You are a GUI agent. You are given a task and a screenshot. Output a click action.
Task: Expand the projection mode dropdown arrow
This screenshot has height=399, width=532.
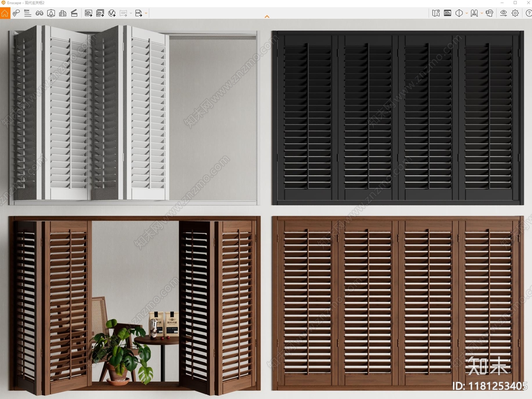pos(466,13)
